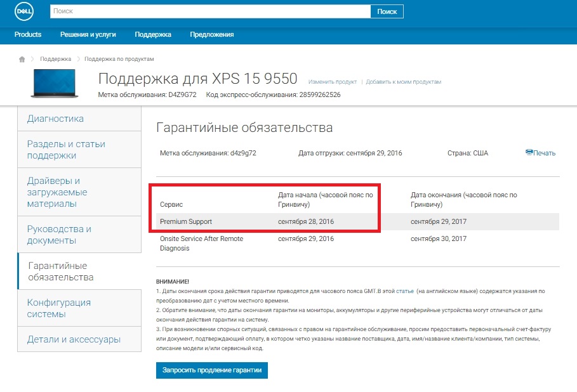Screen dimensions: 577x392
Task: Click Метка обслуживания: d4z9g72 in warranty section
Action: tap(208, 153)
